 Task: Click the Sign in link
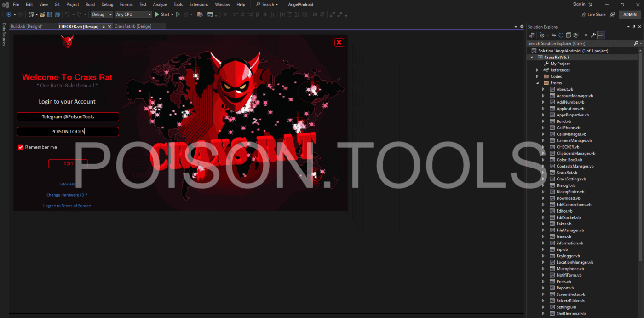coord(579,4)
